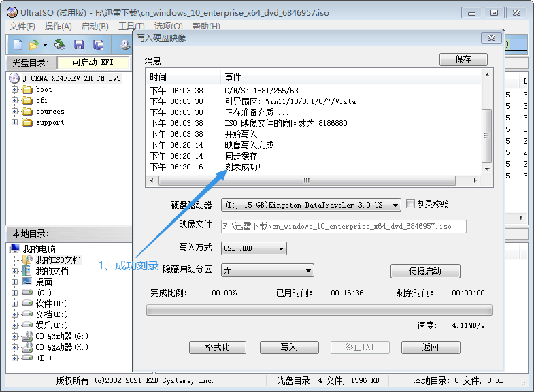Click the Save As double-floppy icon

[x=98, y=45]
